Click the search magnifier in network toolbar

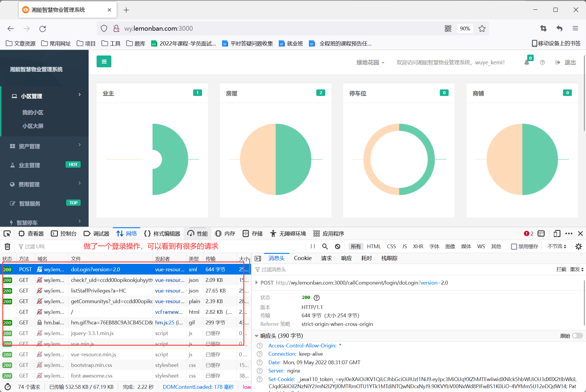[x=325, y=246]
